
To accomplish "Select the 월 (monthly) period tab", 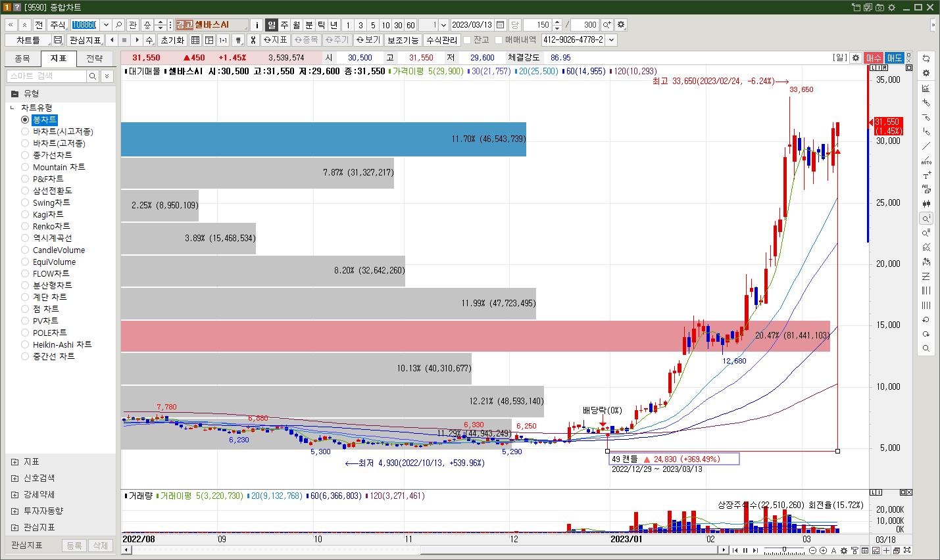I will click(297, 25).
